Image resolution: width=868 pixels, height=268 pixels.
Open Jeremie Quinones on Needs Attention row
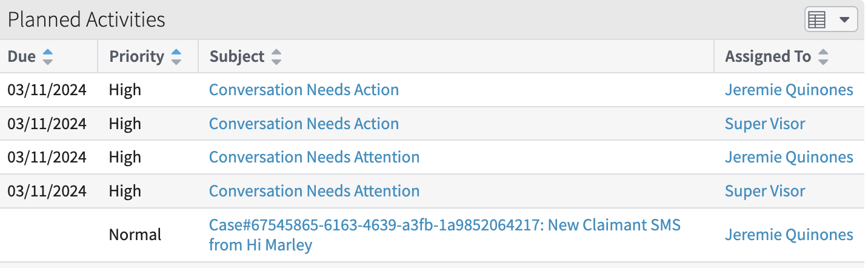(789, 158)
